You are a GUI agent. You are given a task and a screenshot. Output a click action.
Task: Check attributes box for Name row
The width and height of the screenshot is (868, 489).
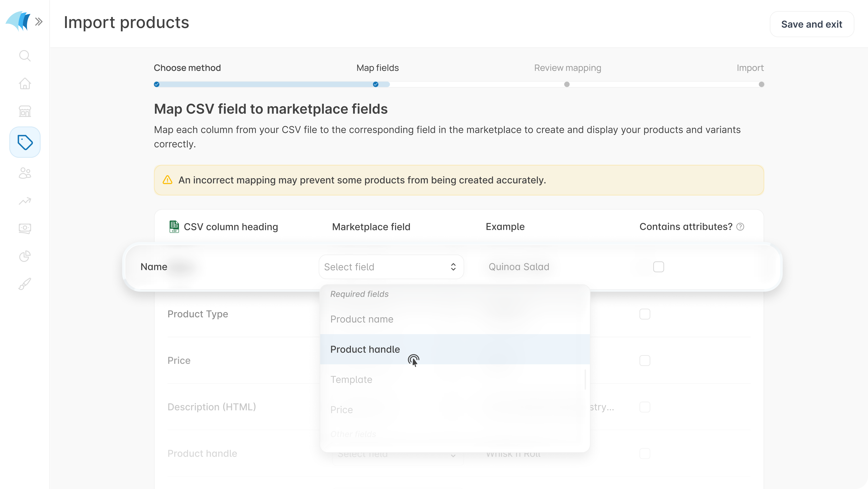tap(658, 267)
